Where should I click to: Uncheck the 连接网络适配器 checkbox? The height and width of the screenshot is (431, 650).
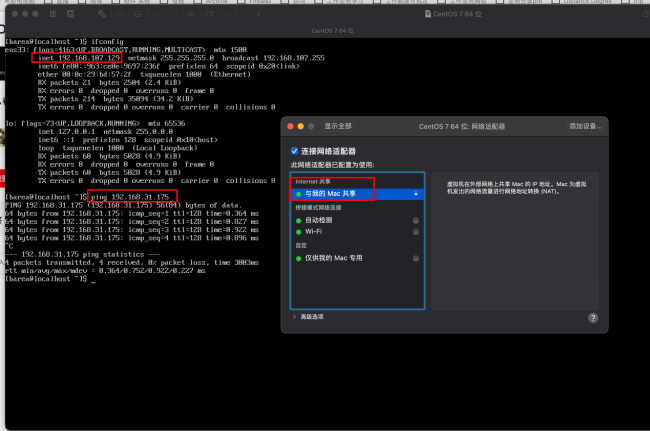point(294,151)
